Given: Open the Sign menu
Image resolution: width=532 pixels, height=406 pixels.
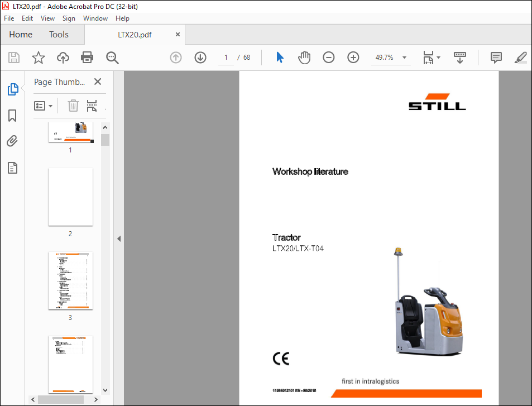Looking at the screenshot, I should click(69, 18).
